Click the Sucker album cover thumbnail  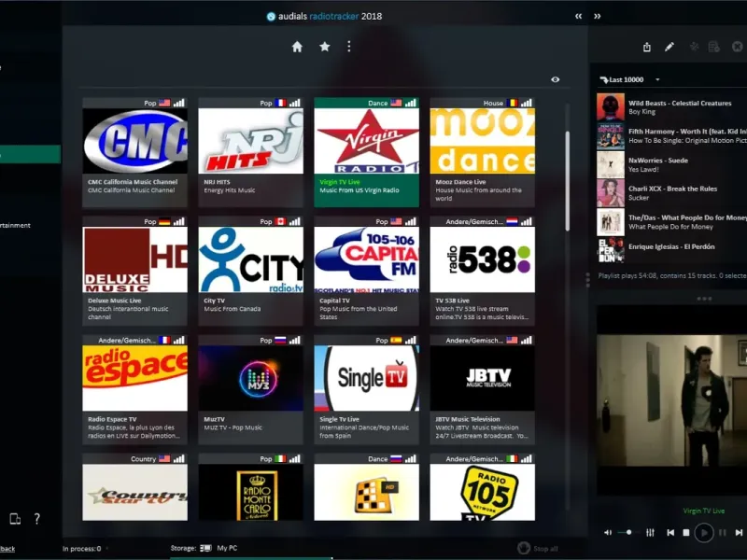[611, 193]
